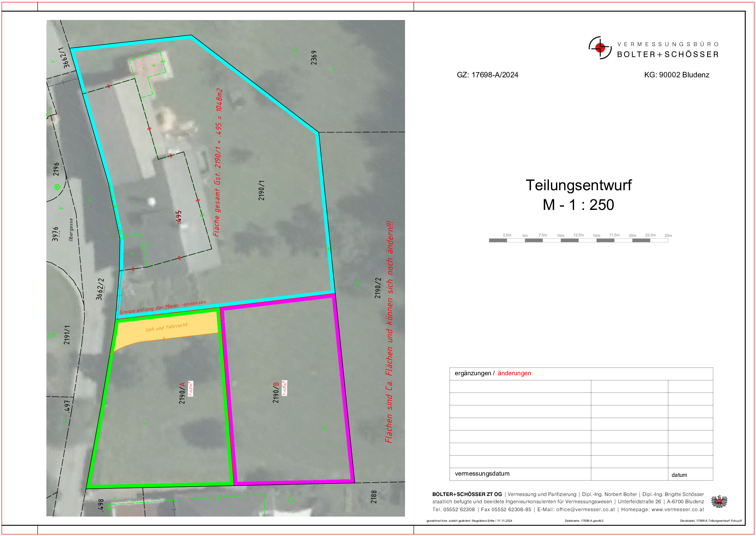Click the GZ: 17698-A/2024 reference number

click(x=488, y=75)
